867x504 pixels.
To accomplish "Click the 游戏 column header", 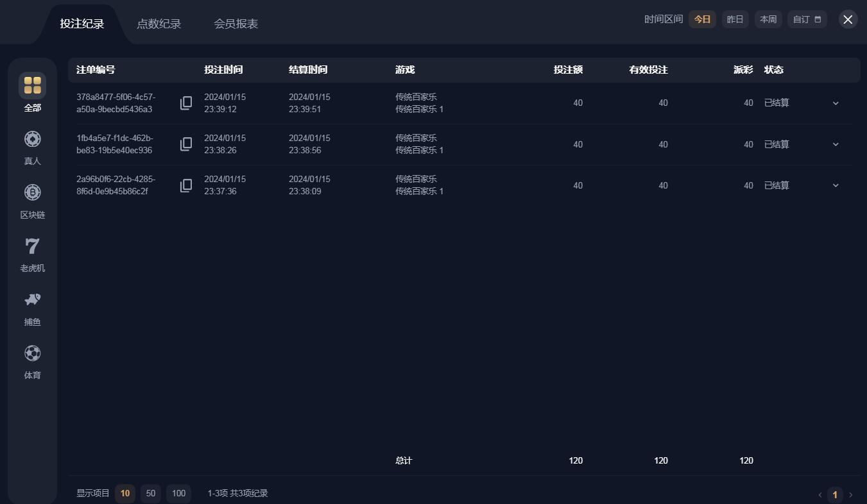I will (405, 70).
